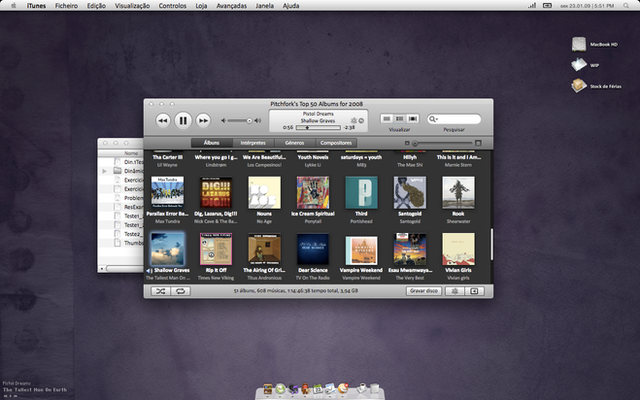640x400 pixels.
Task: Click the round arrow icon in the track display
Action: [361, 120]
